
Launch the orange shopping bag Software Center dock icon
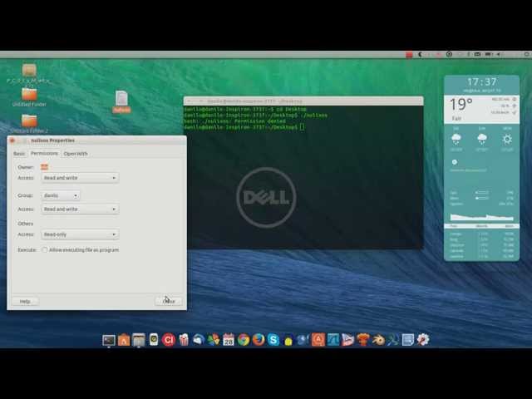(x=124, y=340)
